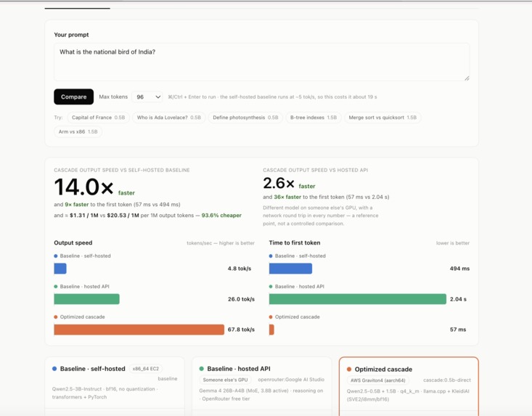Select the Capital of France example
The height and width of the screenshot is (416, 532).
[x=99, y=118]
